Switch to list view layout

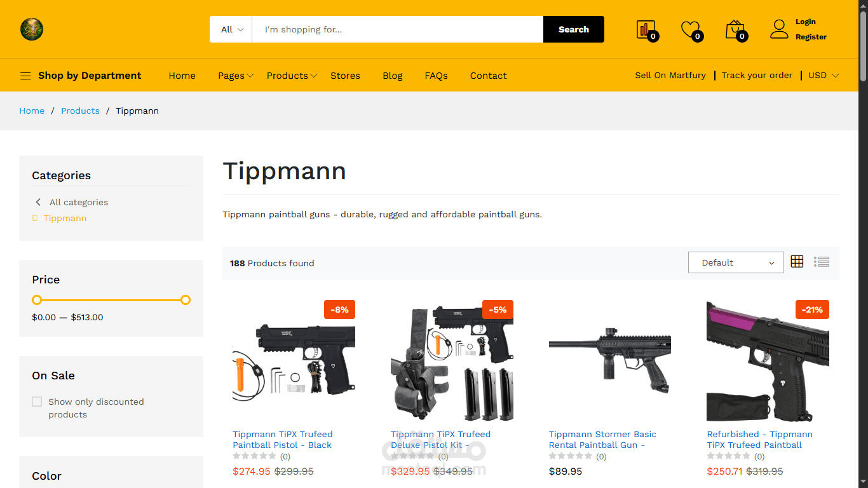click(x=822, y=261)
